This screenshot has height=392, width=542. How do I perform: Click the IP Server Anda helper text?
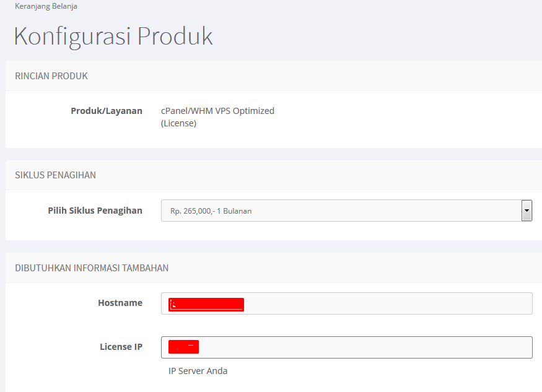click(198, 371)
